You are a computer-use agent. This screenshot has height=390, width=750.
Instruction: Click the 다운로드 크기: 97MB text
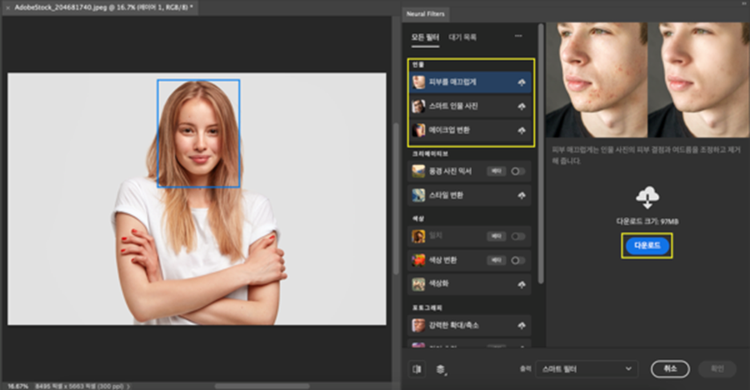[x=647, y=222]
